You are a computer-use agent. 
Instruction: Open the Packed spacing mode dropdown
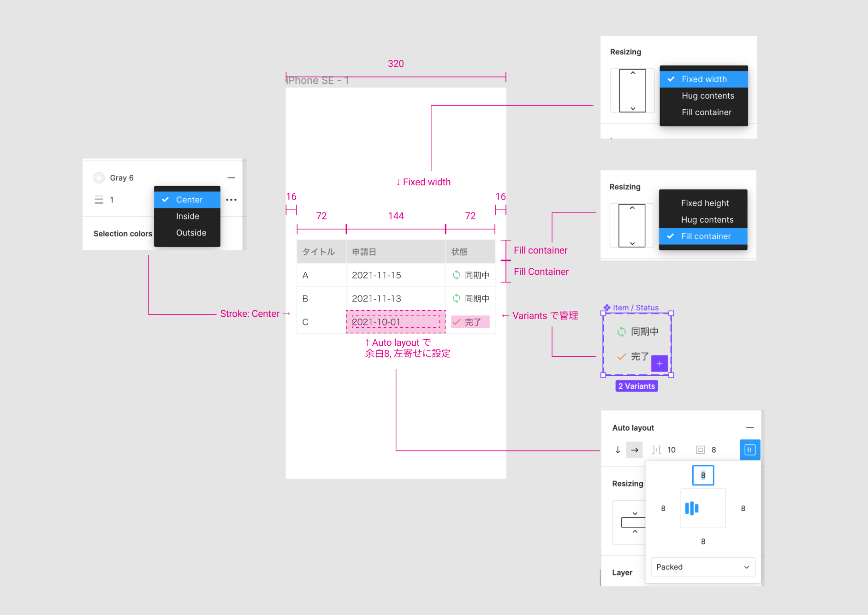pos(702,567)
